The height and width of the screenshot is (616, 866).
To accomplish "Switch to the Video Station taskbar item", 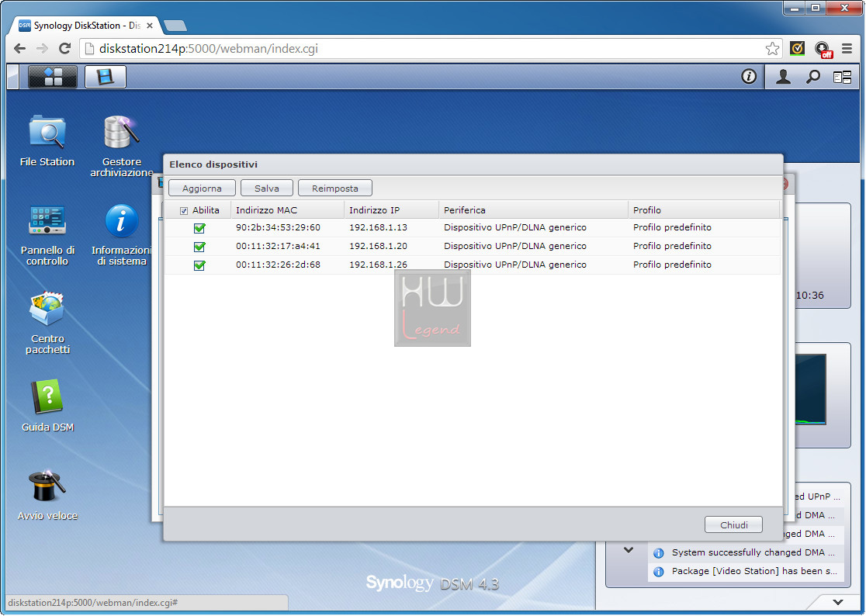I will pyautogui.click(x=106, y=77).
